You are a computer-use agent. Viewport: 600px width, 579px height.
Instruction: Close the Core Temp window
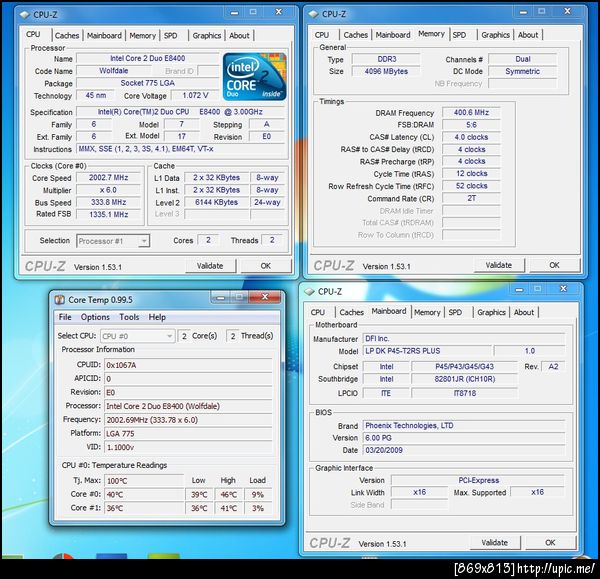tap(264, 297)
